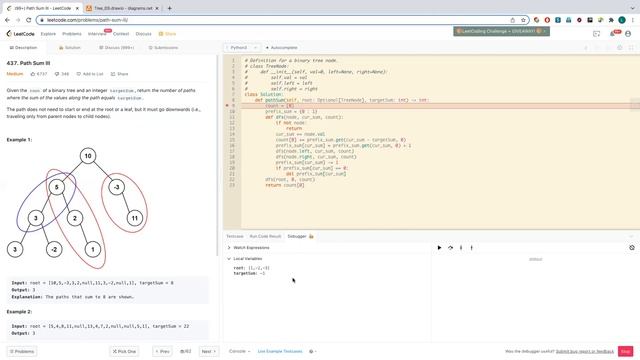
Task: Click the share icon in address bar
Action: click(x=513, y=20)
